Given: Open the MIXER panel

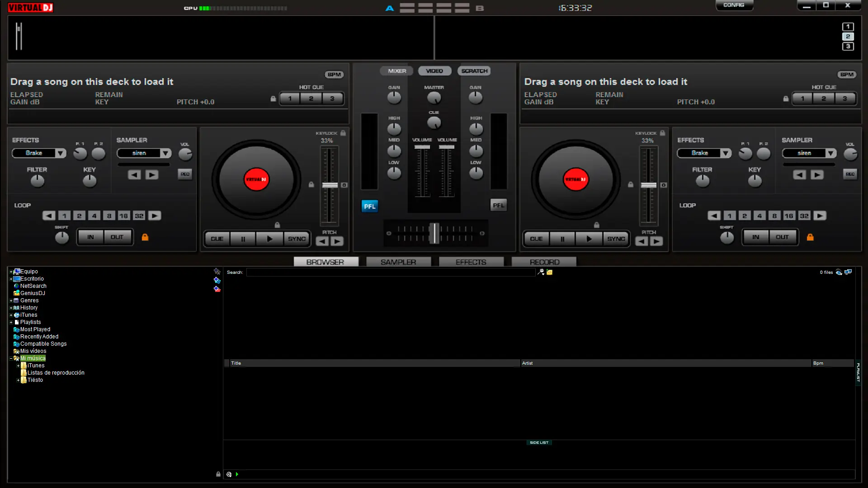Looking at the screenshot, I should [397, 71].
